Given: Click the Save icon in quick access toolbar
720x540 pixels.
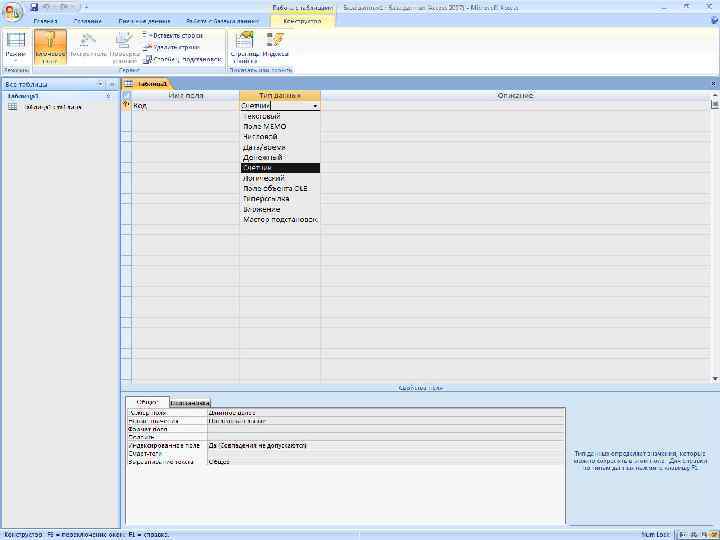Looking at the screenshot, I should (34, 6).
